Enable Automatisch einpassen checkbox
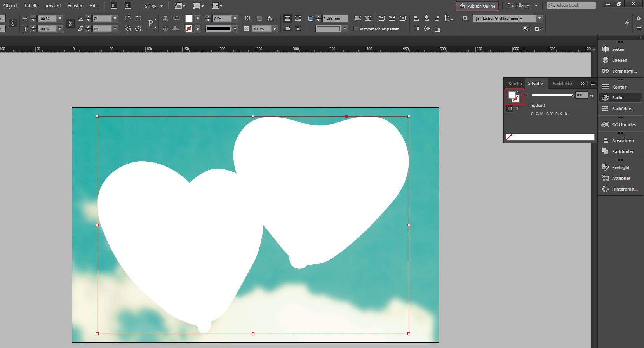Image resolution: width=644 pixels, height=348 pixels. 356,29
